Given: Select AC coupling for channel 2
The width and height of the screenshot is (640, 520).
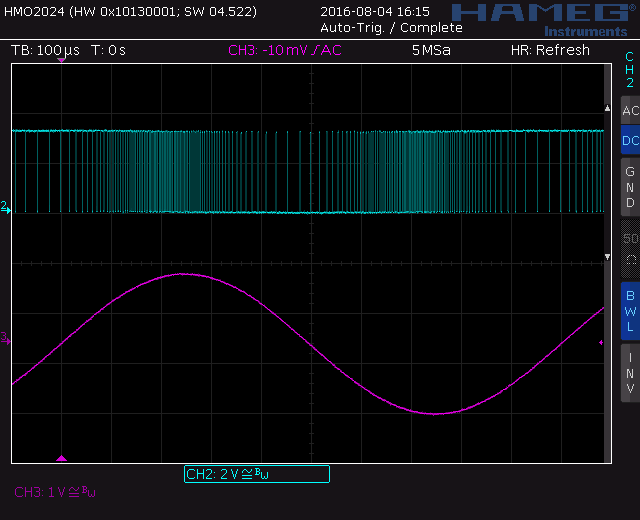Looking at the screenshot, I should (630, 110).
